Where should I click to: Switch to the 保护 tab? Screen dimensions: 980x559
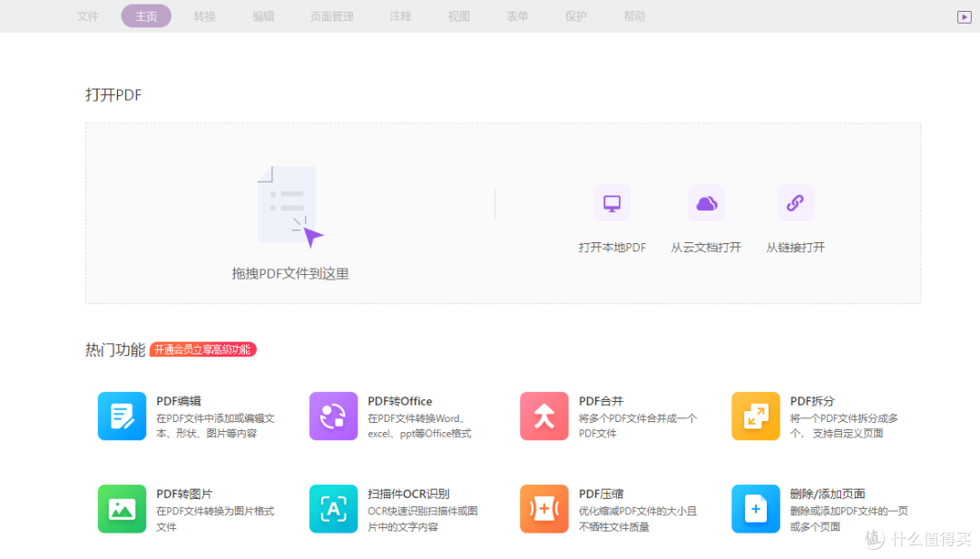click(576, 15)
